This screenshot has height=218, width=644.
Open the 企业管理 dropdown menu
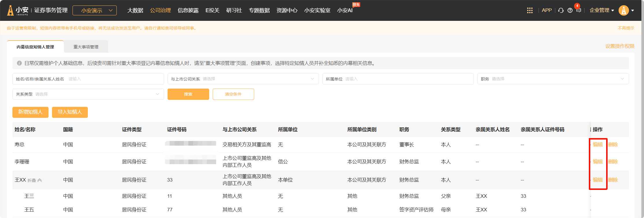[602, 10]
